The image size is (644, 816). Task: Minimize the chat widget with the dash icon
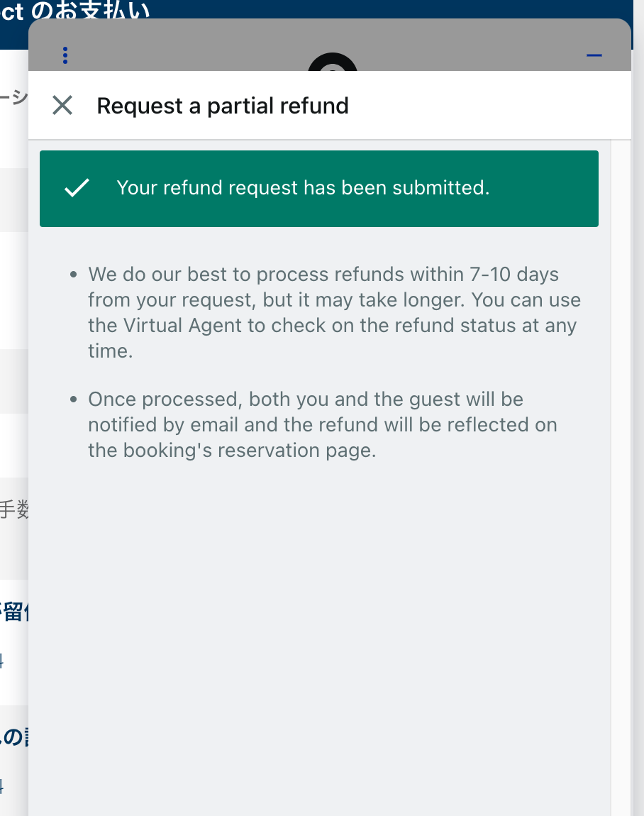coord(594,55)
